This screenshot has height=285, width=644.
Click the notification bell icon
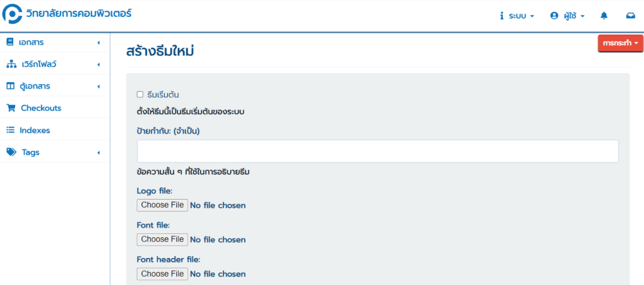tap(604, 16)
